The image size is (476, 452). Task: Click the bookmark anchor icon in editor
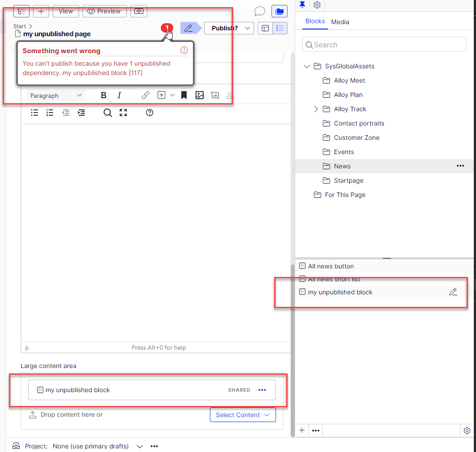pos(184,95)
